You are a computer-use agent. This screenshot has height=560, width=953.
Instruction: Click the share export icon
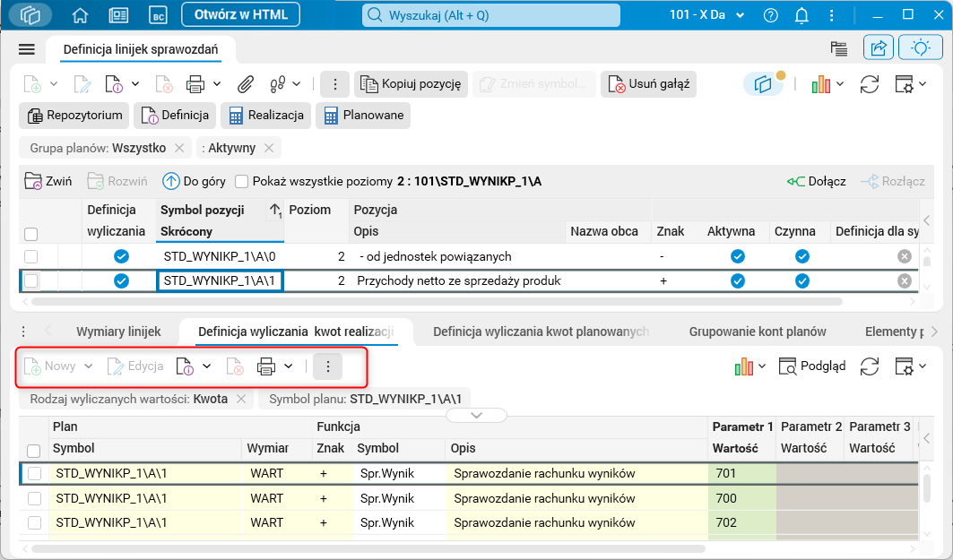click(879, 48)
